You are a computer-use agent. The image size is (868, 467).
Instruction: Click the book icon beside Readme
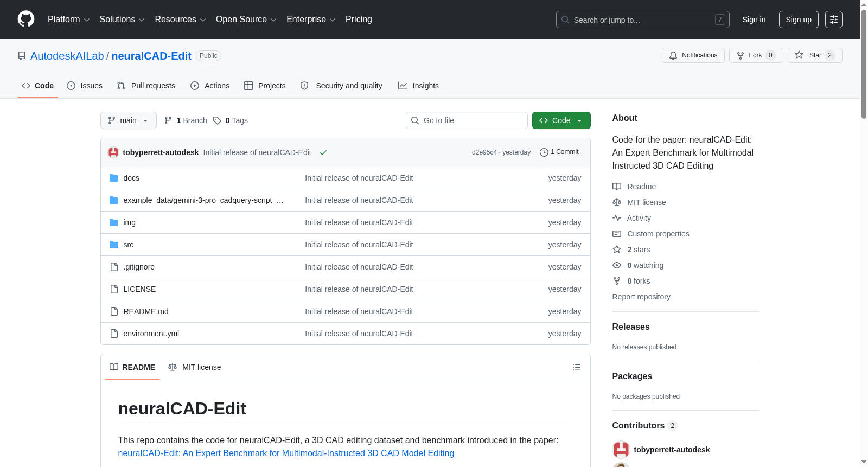pos(617,187)
